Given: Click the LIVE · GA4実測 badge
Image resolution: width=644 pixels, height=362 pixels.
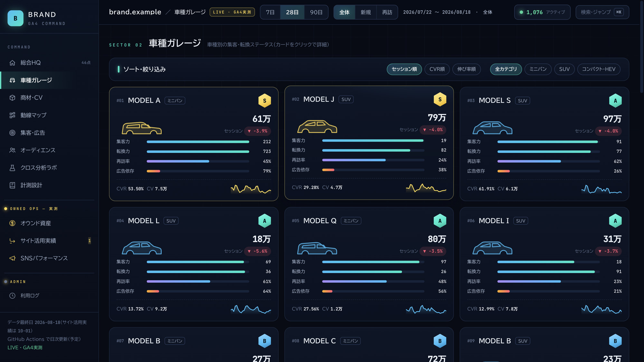Looking at the screenshot, I should tap(232, 12).
